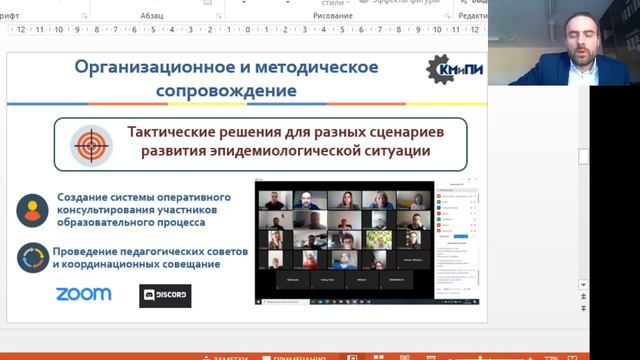Click the scrollbar down arrow
This screenshot has width=640, height=360.
pos(583,284)
